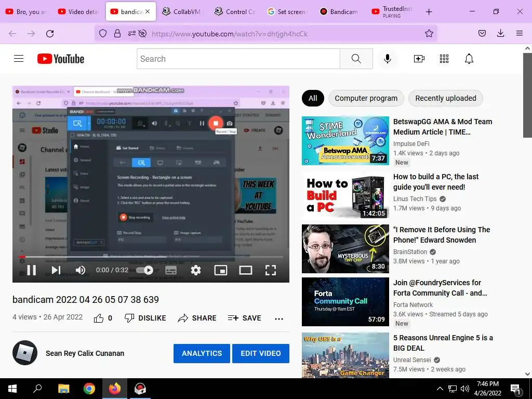Select the Computer program filter chip
The image size is (532, 399).
pyautogui.click(x=366, y=98)
